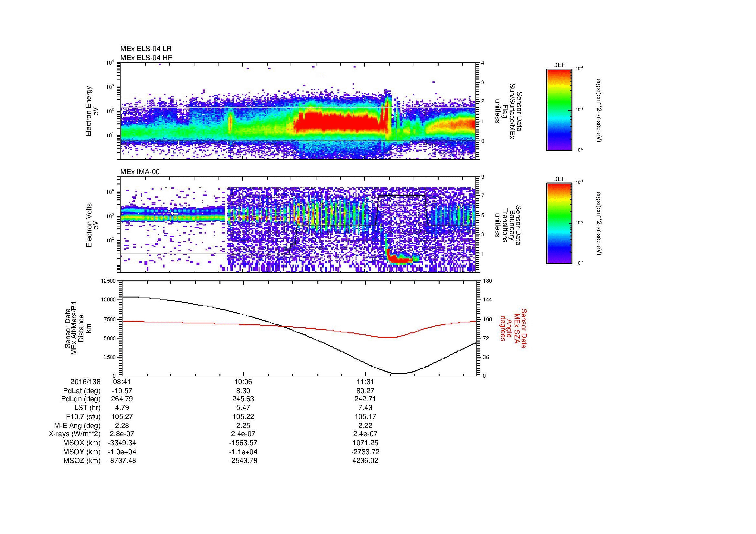Viewport: 756px width, 534px height.
Task: Click the red low-energy ion patch in IMA panel
Action: tap(399, 258)
